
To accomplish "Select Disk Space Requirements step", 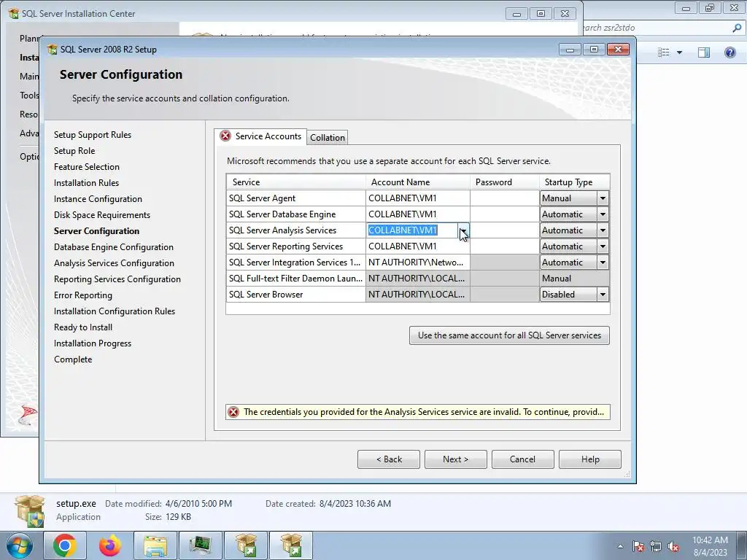I will coord(102,215).
